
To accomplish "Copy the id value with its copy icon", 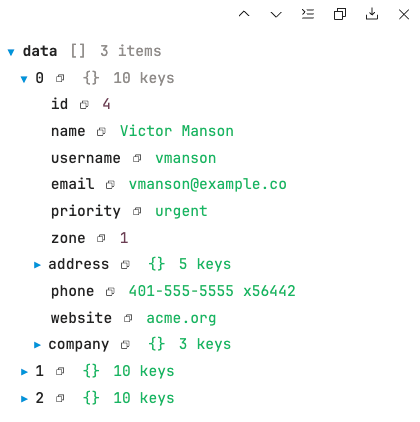I will point(84,105).
